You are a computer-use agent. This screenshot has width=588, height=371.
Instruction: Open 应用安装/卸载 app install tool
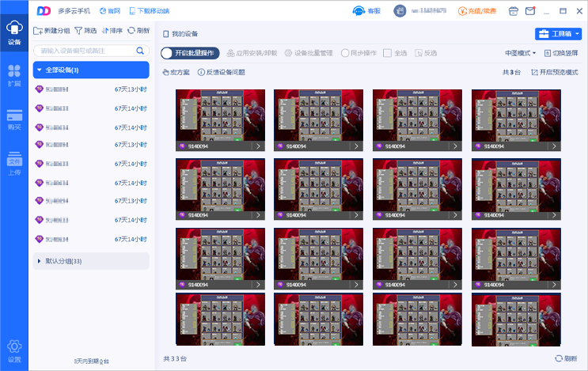coord(252,53)
